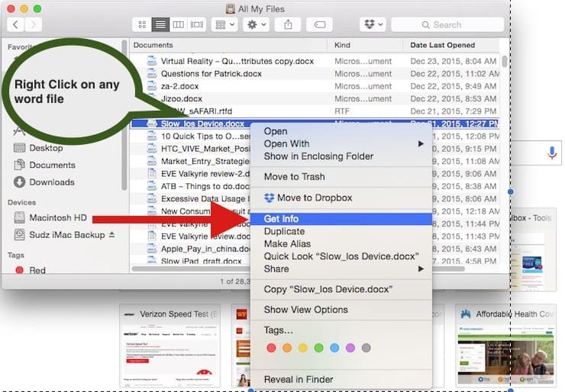Apply the gray tag color dot
The width and height of the screenshot is (565, 392).
click(366, 348)
